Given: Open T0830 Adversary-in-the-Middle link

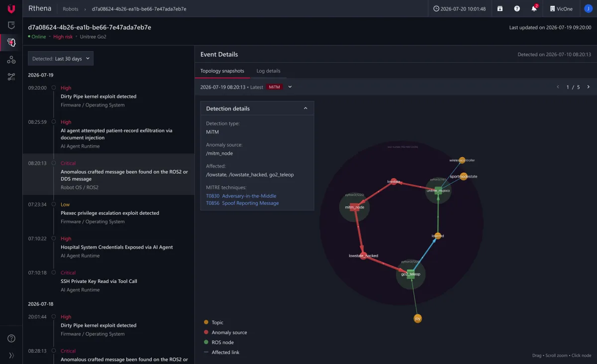Looking at the screenshot, I should tap(241, 196).
